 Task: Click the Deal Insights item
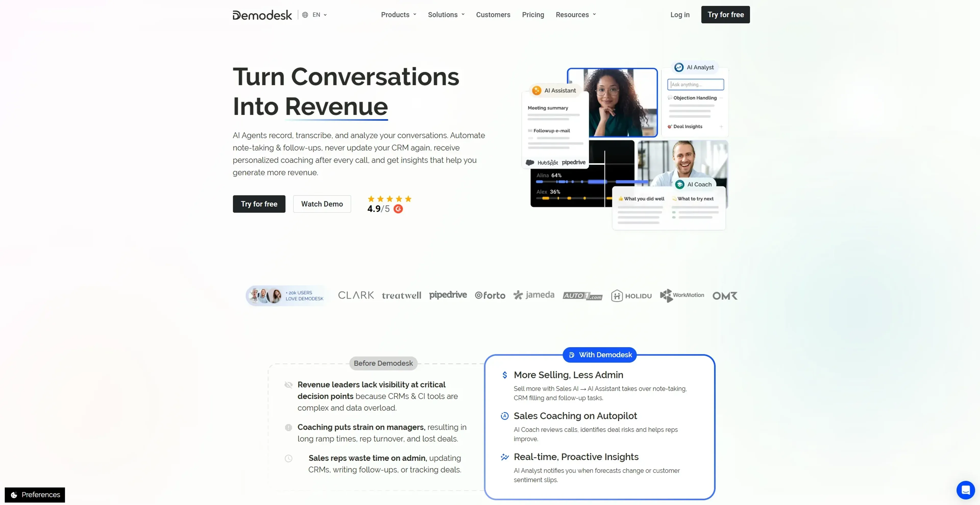[688, 126]
